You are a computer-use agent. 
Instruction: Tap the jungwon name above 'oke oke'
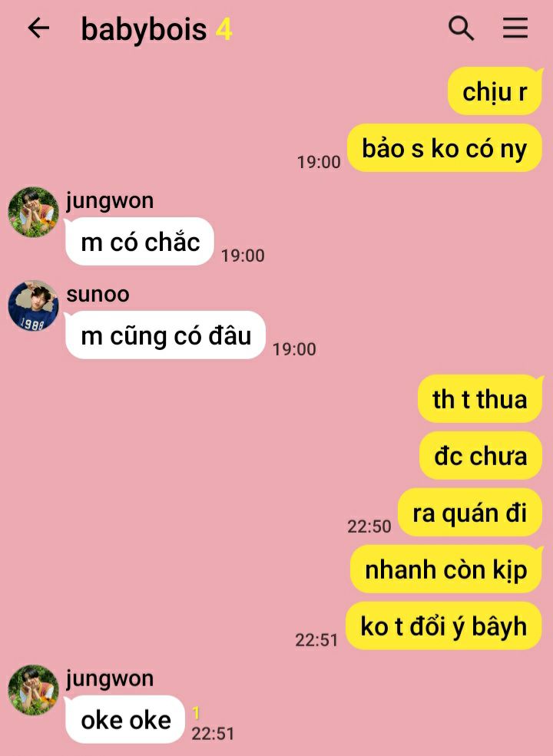110,678
